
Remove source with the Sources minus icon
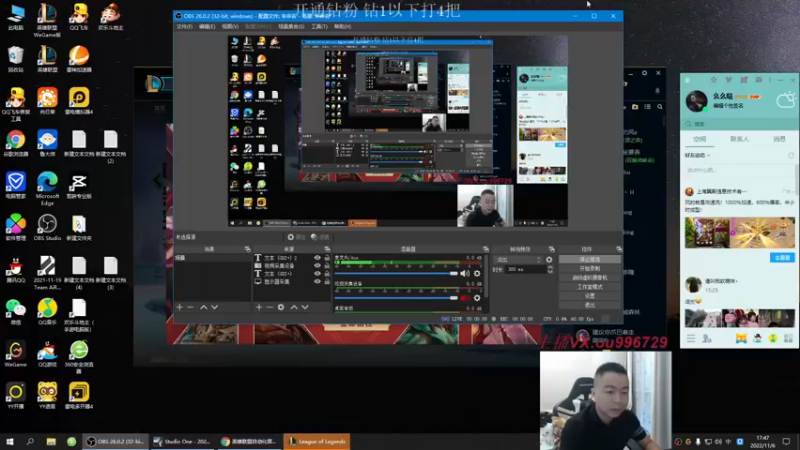coord(269,307)
